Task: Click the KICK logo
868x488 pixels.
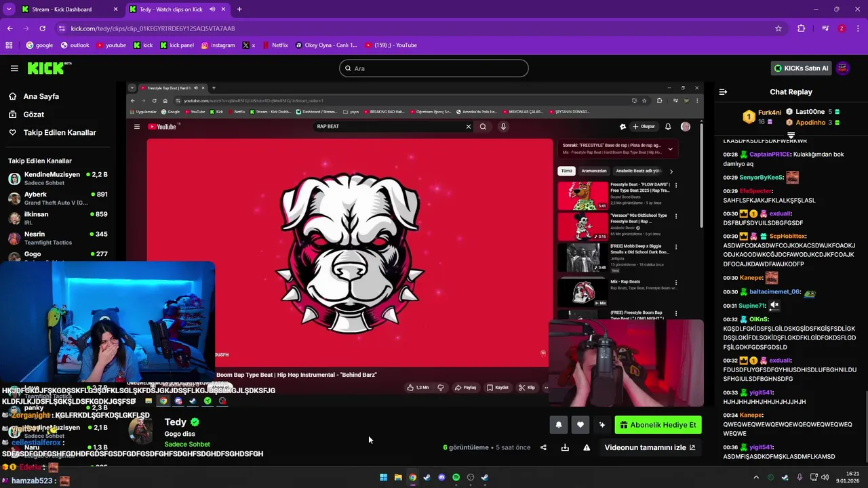Action: click(x=49, y=68)
